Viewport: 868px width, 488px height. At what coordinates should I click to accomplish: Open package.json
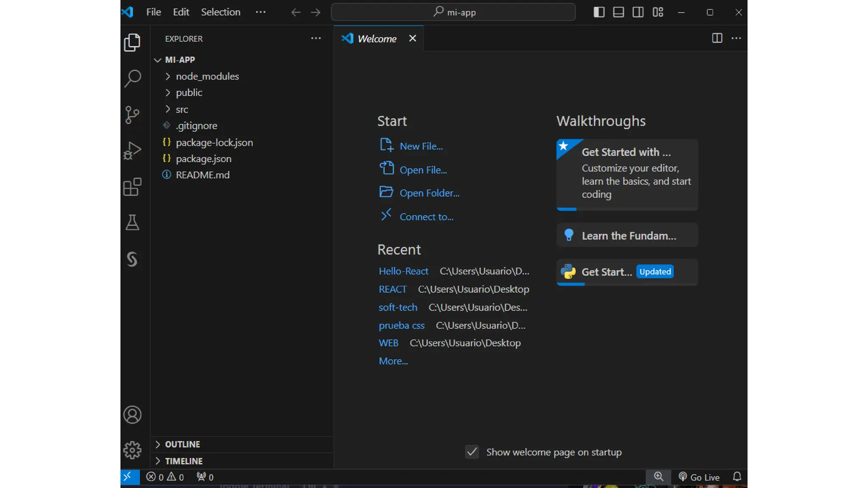(x=242, y=159)
